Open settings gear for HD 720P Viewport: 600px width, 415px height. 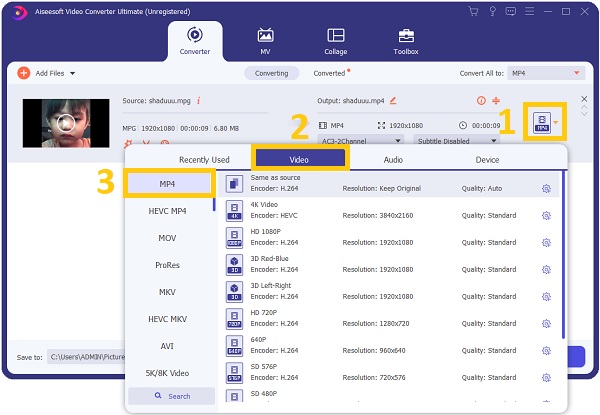tap(546, 324)
